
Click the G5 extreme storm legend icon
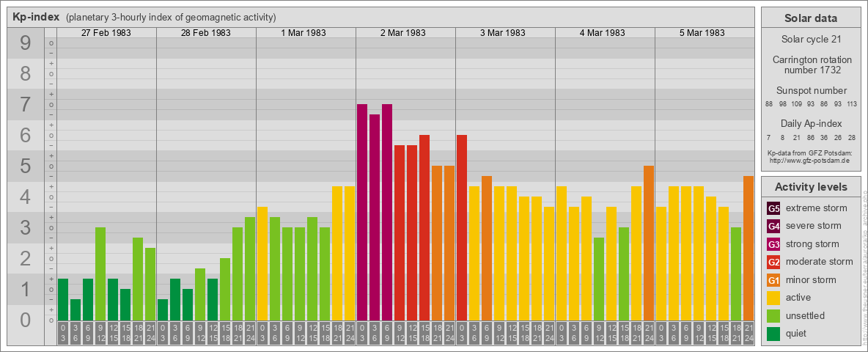[x=773, y=208]
